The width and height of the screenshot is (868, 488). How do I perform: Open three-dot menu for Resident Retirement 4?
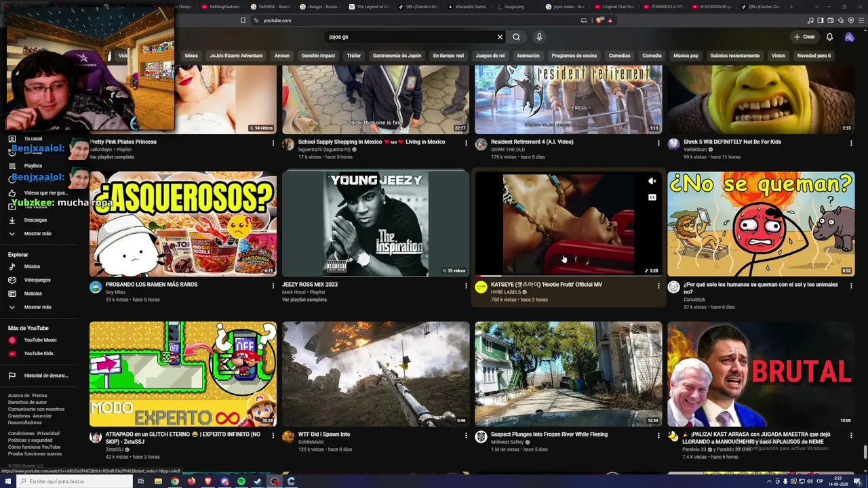pos(658,143)
